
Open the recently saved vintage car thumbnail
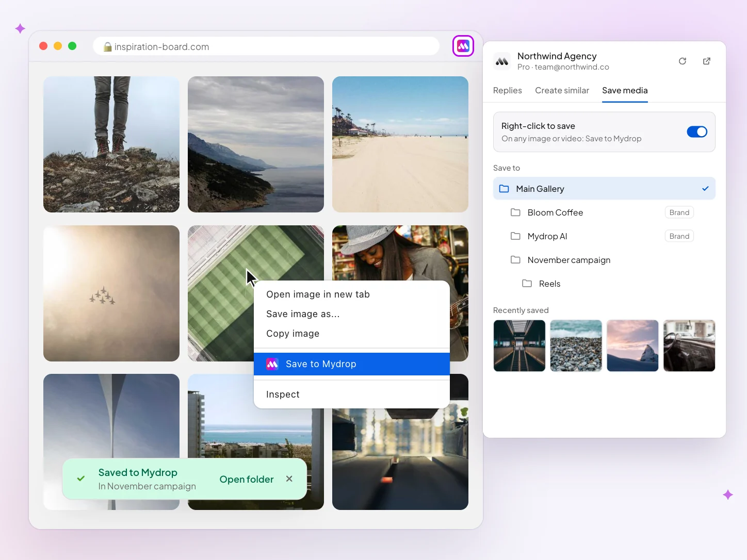tap(689, 345)
